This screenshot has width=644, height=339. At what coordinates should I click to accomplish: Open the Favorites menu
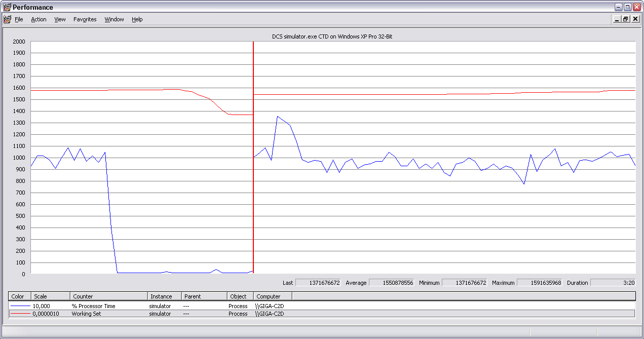85,19
